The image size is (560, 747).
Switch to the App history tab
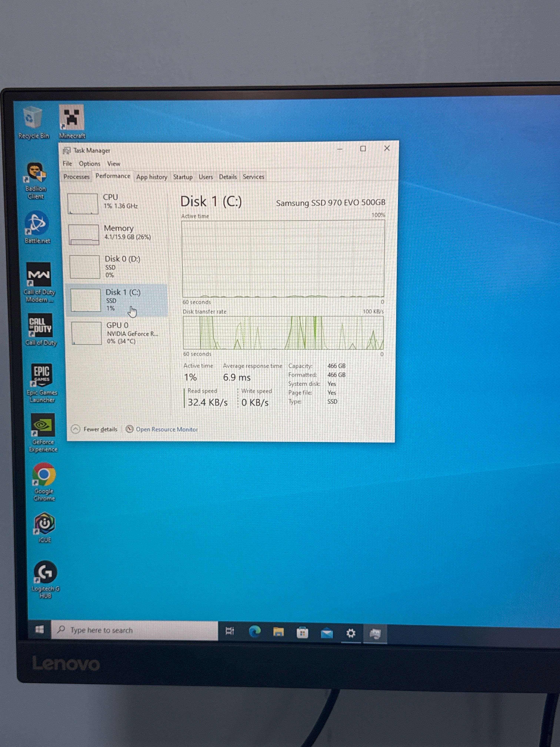pos(151,177)
